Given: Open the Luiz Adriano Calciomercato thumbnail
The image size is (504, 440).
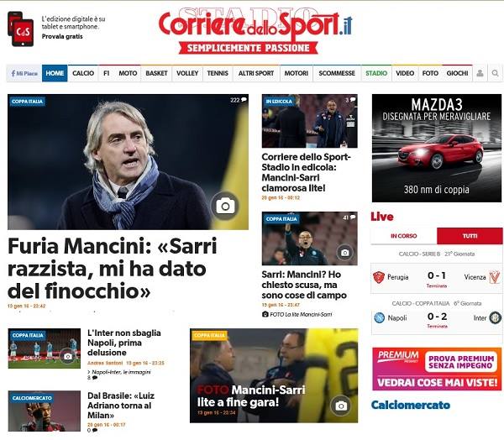Looking at the screenshot, I should point(45,411).
